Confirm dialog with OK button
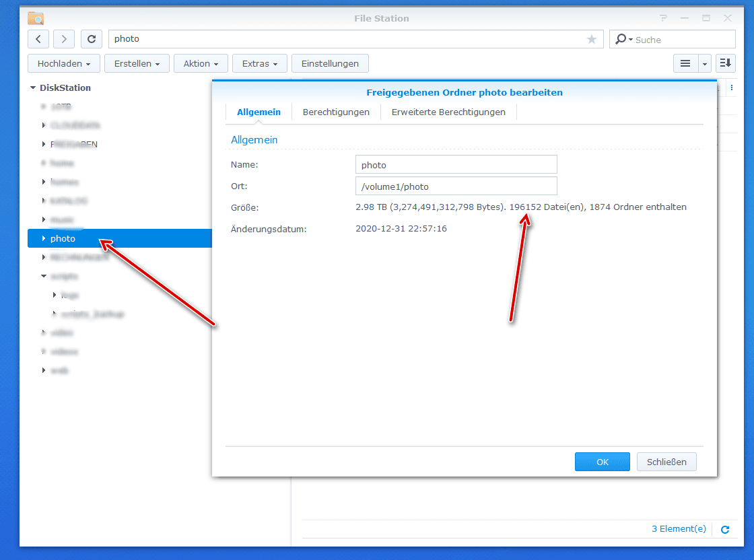 602,462
